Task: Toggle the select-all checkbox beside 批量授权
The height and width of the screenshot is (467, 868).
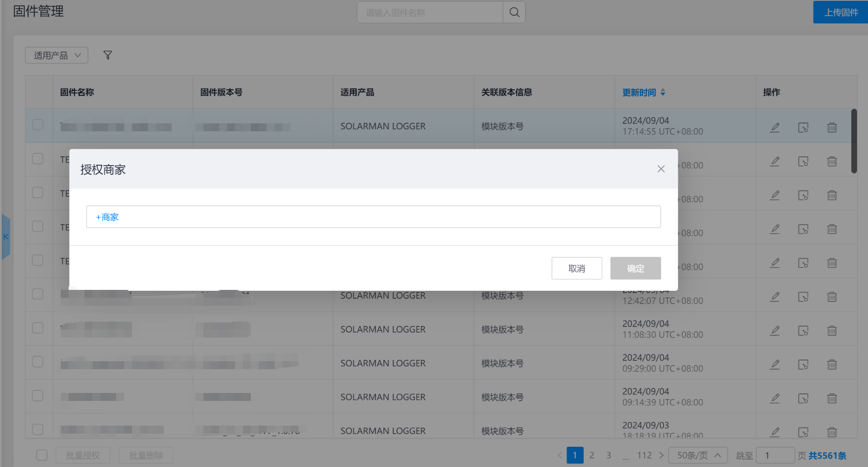Action: (x=42, y=455)
